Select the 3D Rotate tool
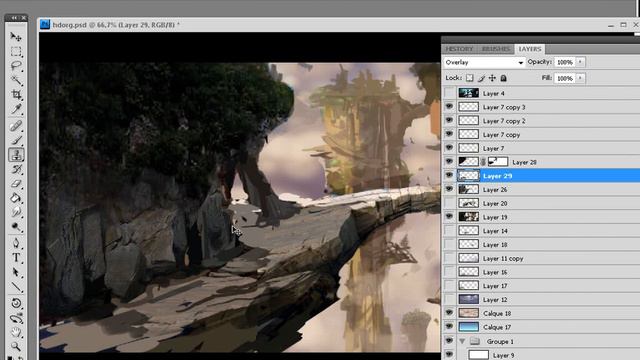This screenshot has width=640, height=360. (x=16, y=303)
